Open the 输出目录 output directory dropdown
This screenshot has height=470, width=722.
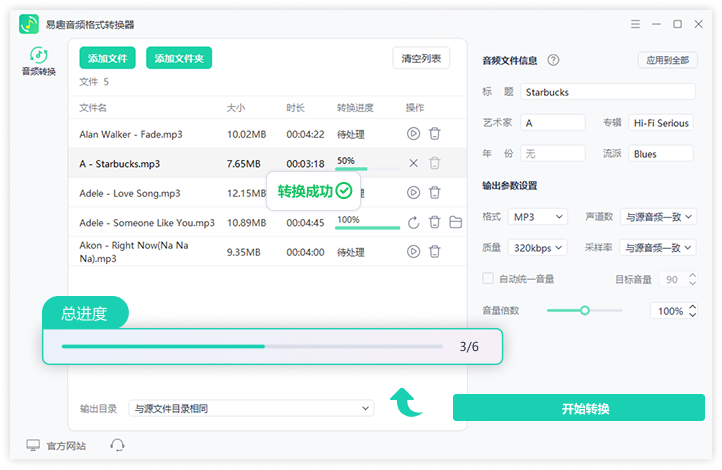[x=252, y=408]
